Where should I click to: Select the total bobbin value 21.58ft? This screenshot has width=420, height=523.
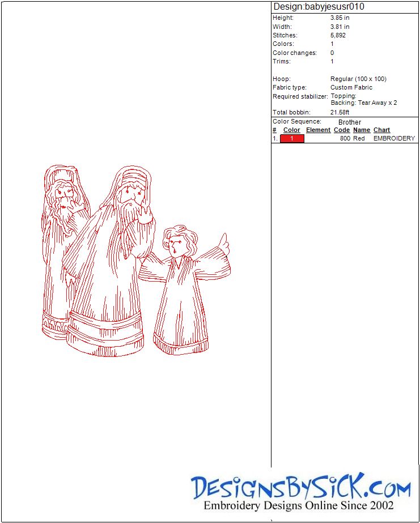[x=340, y=112]
